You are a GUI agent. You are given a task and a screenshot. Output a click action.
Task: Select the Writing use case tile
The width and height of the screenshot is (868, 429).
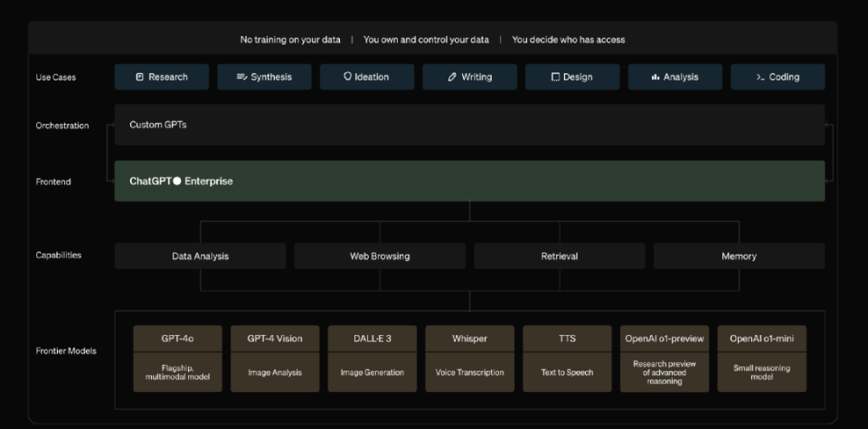tap(470, 77)
